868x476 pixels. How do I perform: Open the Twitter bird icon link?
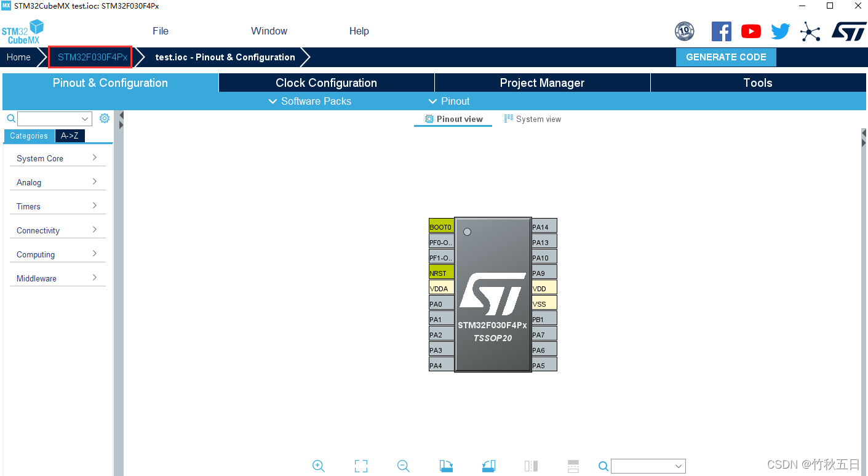(780, 31)
